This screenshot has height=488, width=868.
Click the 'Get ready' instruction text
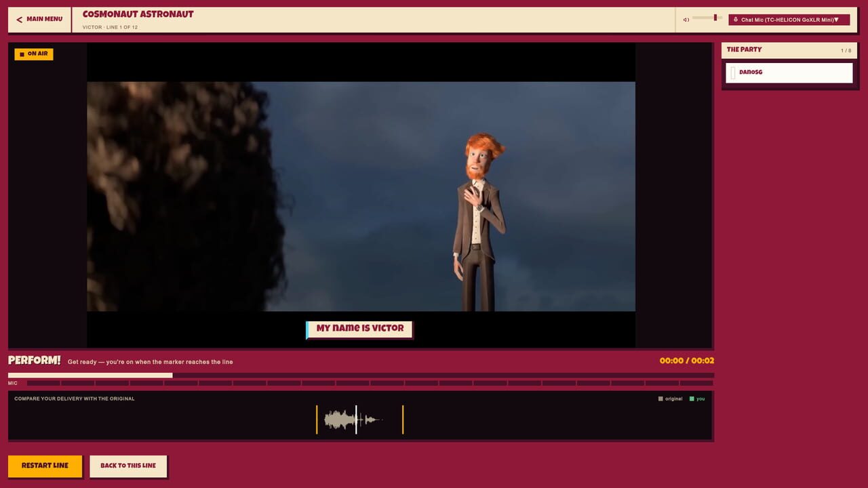pos(150,362)
